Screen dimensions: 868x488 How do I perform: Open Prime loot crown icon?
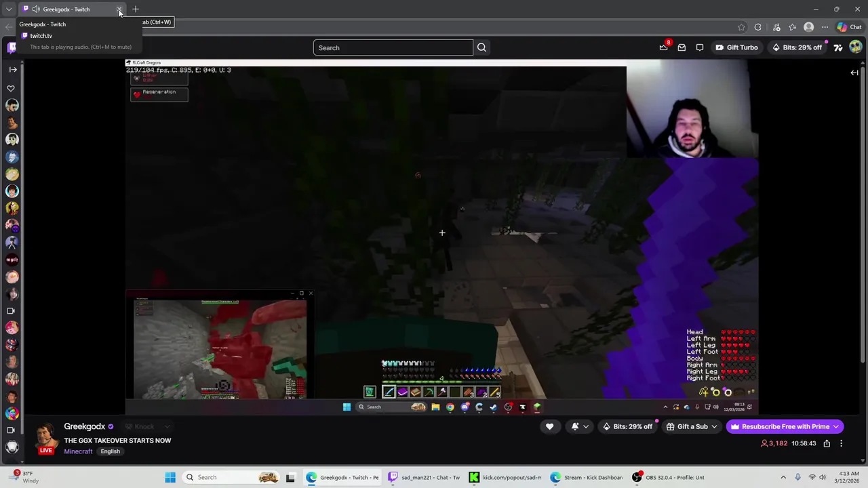click(663, 47)
